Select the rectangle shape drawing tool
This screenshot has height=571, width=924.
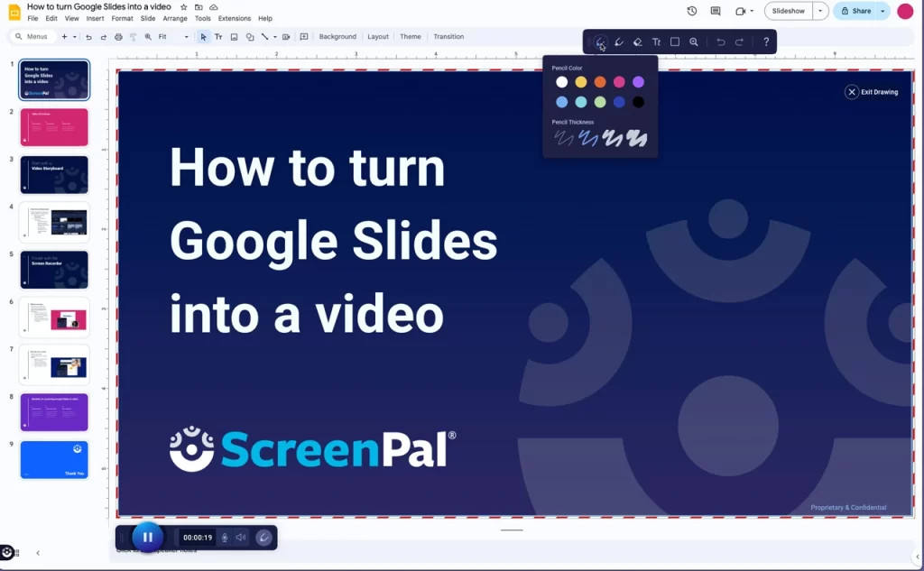(x=675, y=41)
